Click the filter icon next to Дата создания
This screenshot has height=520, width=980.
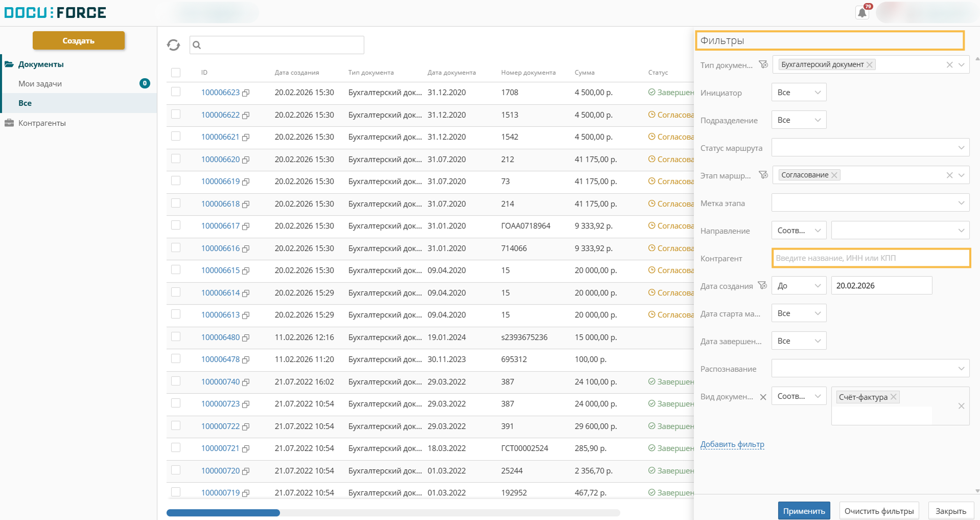click(x=762, y=285)
